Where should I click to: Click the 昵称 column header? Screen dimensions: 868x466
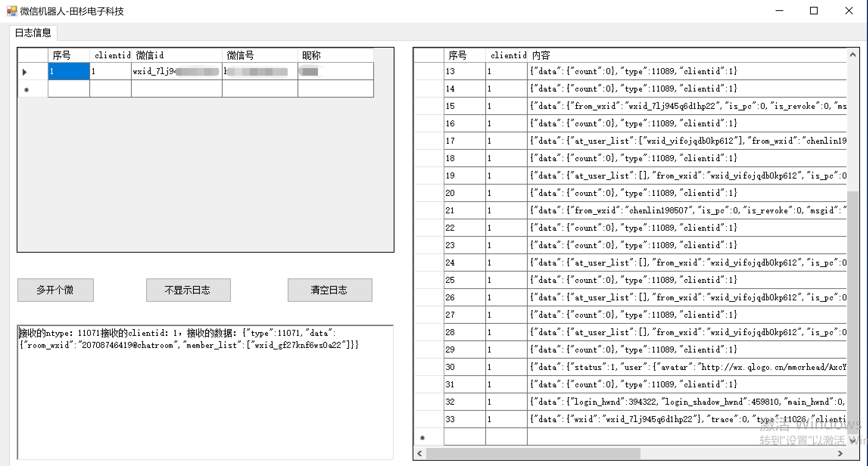click(x=335, y=56)
